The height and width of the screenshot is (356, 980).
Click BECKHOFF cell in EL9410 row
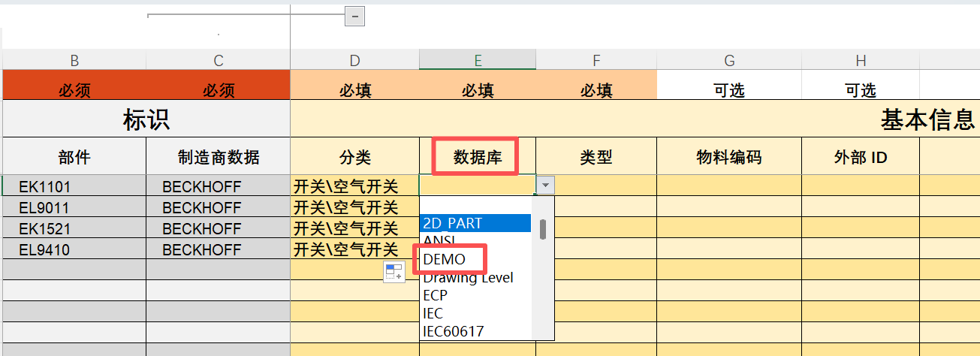(218, 249)
